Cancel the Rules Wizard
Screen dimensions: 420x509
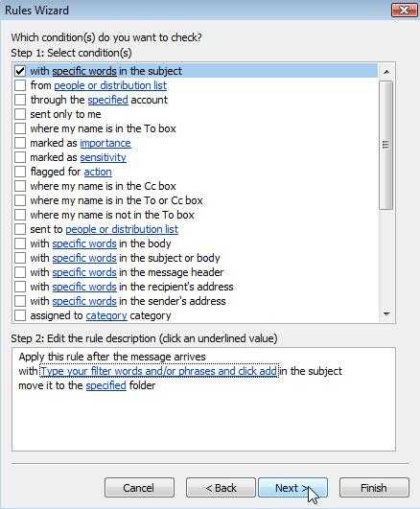coord(139,488)
